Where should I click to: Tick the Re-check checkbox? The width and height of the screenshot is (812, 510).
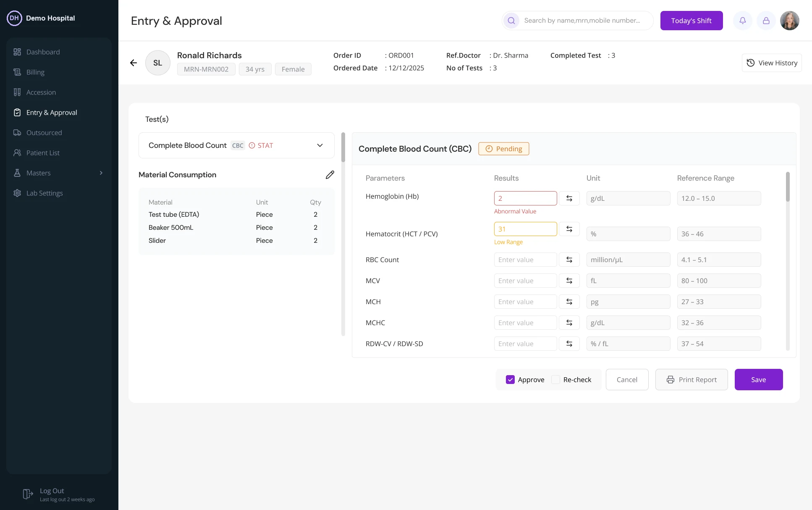[x=555, y=380]
